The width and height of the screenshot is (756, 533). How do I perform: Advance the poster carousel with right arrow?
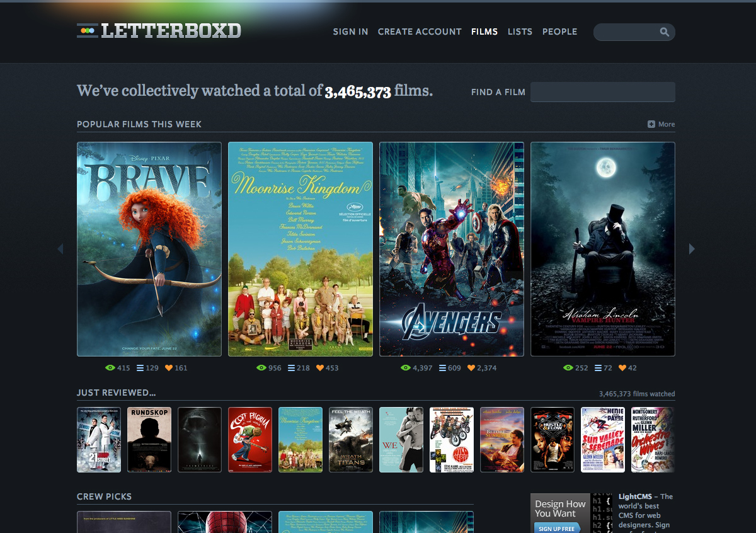[x=692, y=249]
